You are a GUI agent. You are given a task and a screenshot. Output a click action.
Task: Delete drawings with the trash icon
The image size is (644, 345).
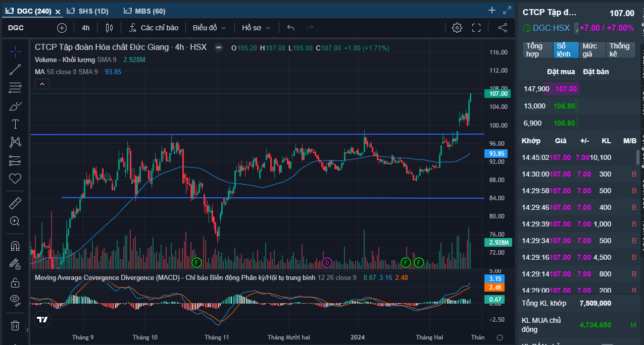(x=15, y=325)
